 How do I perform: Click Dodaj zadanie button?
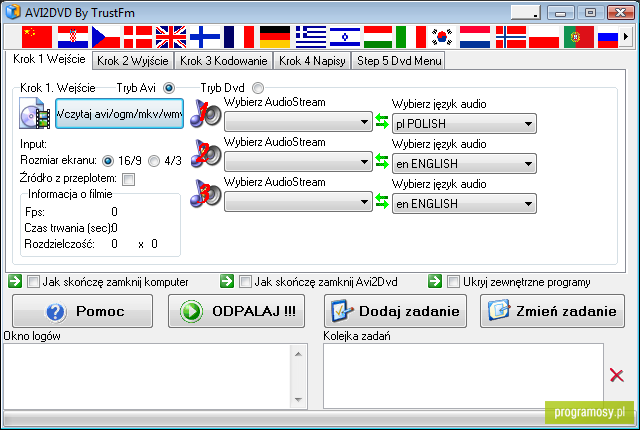[x=395, y=311]
